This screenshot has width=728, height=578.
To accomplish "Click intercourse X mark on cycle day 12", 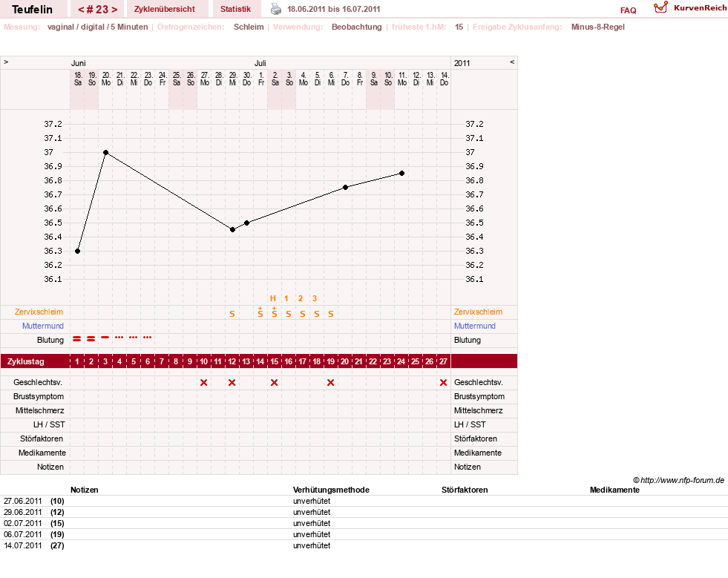I will point(232,383).
